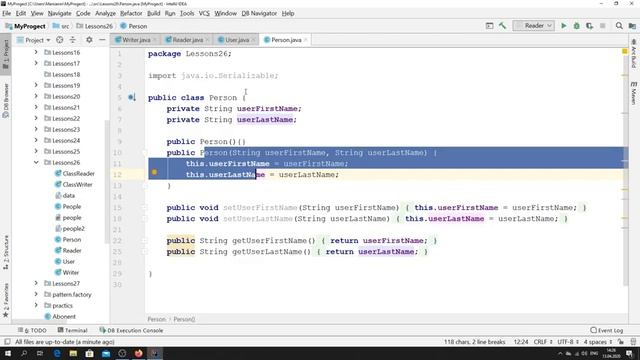Open the Event Log

click(607, 330)
